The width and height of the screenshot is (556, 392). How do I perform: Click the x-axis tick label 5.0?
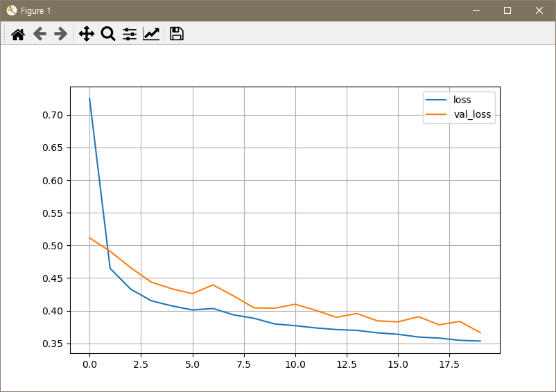point(193,364)
